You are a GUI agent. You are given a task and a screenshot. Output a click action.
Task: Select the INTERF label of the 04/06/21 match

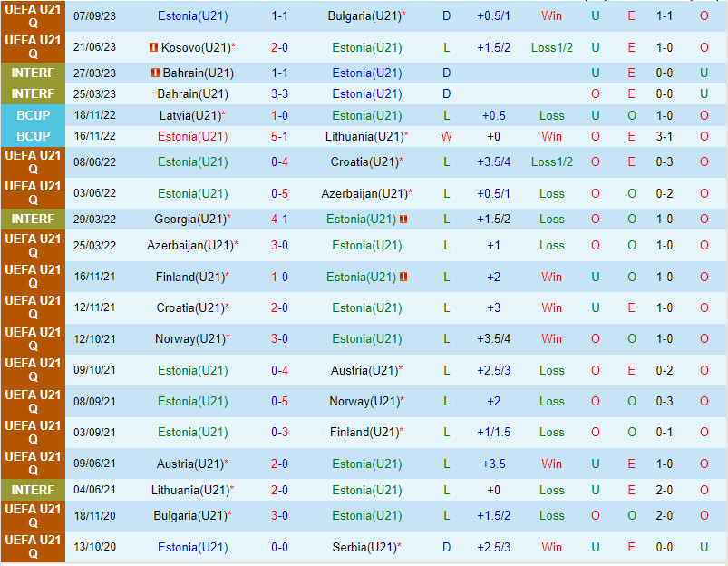coord(33,490)
